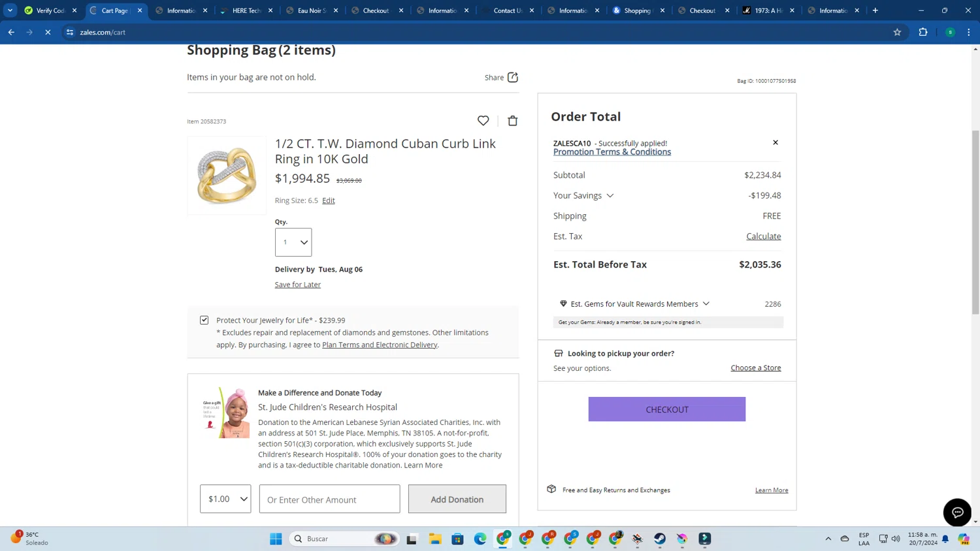980x551 pixels.
Task: Open Plan Terms and Electronic Delivery
Action: (380, 345)
